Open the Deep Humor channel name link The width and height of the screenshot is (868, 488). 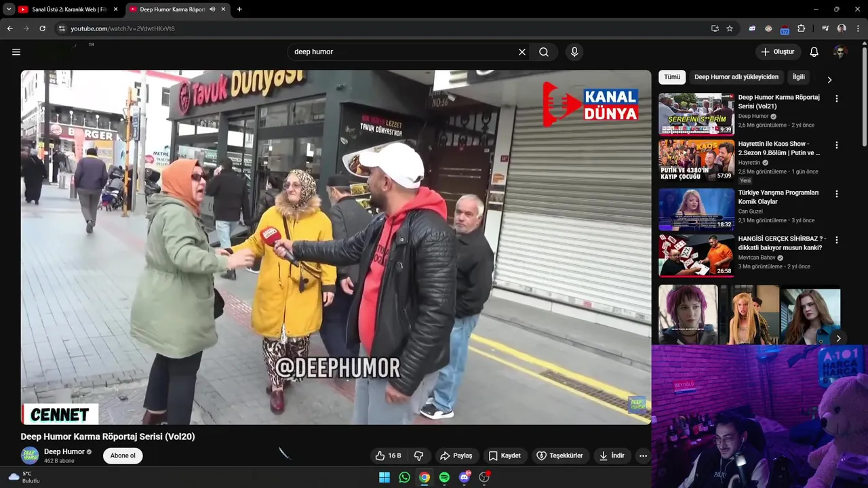(x=64, y=451)
